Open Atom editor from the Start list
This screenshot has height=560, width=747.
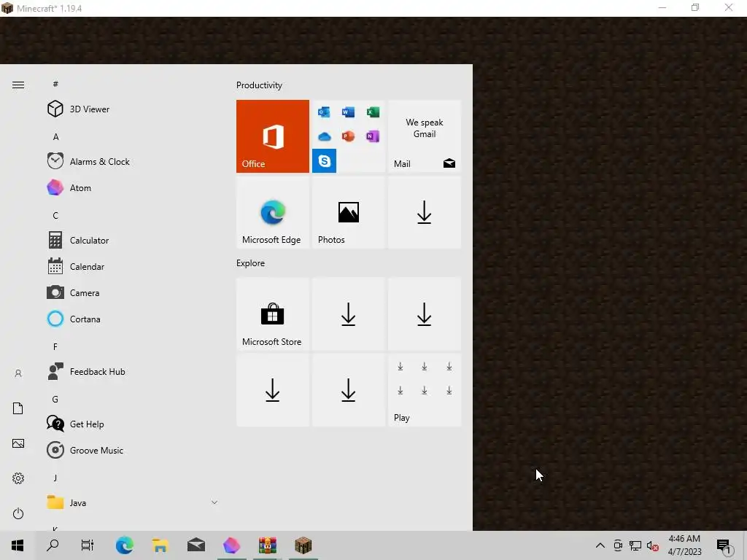pos(131,187)
